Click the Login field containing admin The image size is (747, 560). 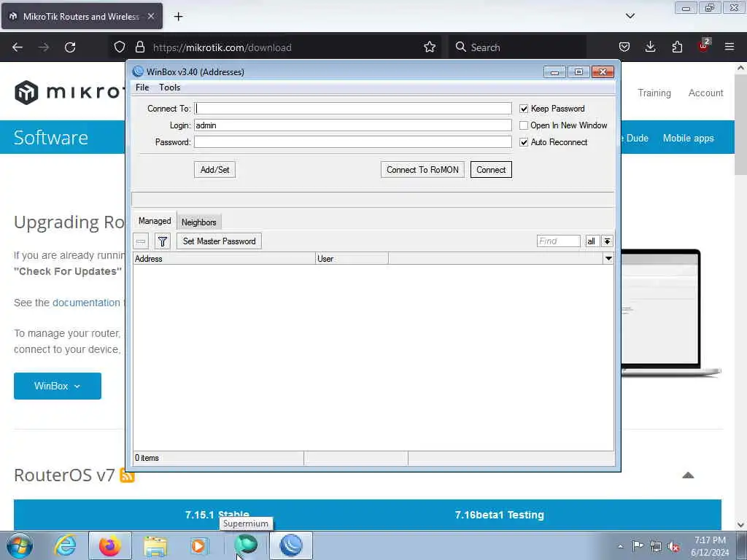coord(352,125)
